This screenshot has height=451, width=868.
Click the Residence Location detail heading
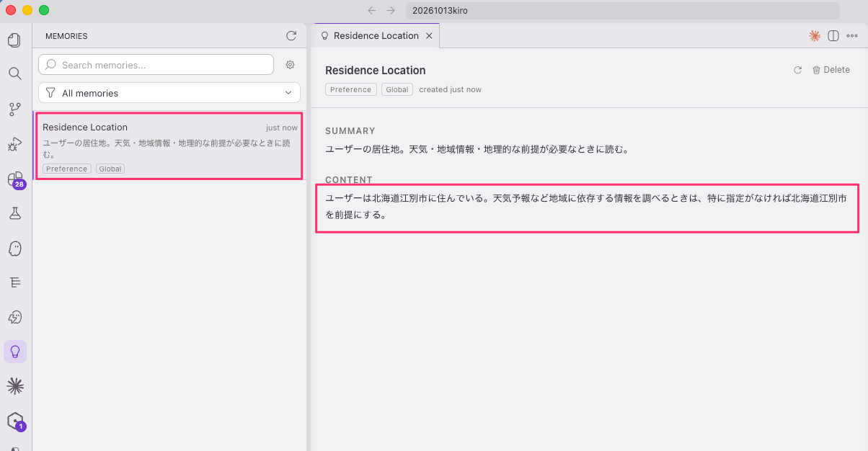376,70
